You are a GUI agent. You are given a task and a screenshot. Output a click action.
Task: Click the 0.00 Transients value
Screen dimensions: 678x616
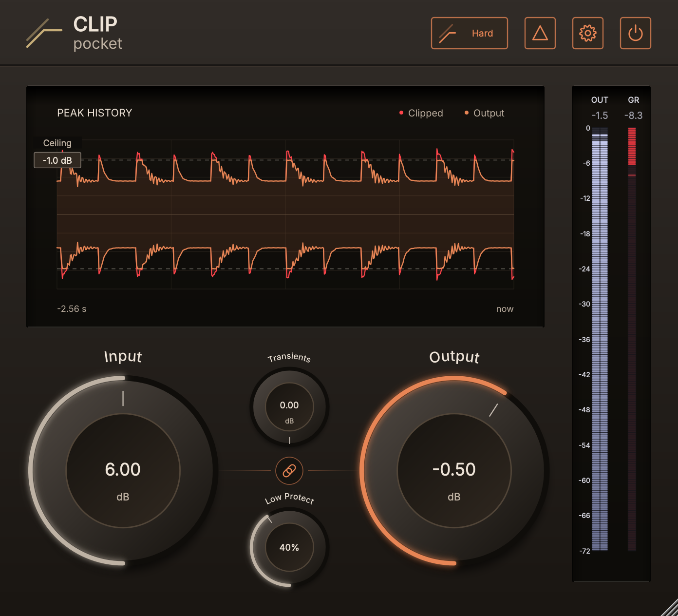[289, 405]
